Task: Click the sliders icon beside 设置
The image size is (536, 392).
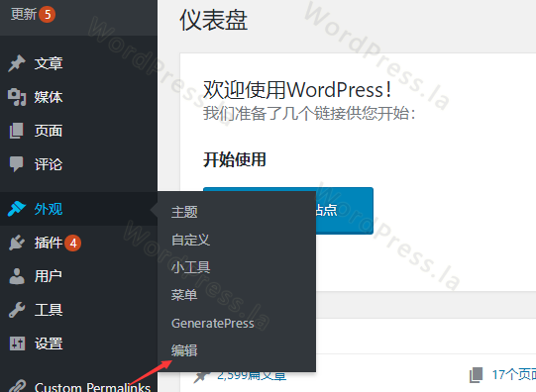Action: pyautogui.click(x=17, y=343)
